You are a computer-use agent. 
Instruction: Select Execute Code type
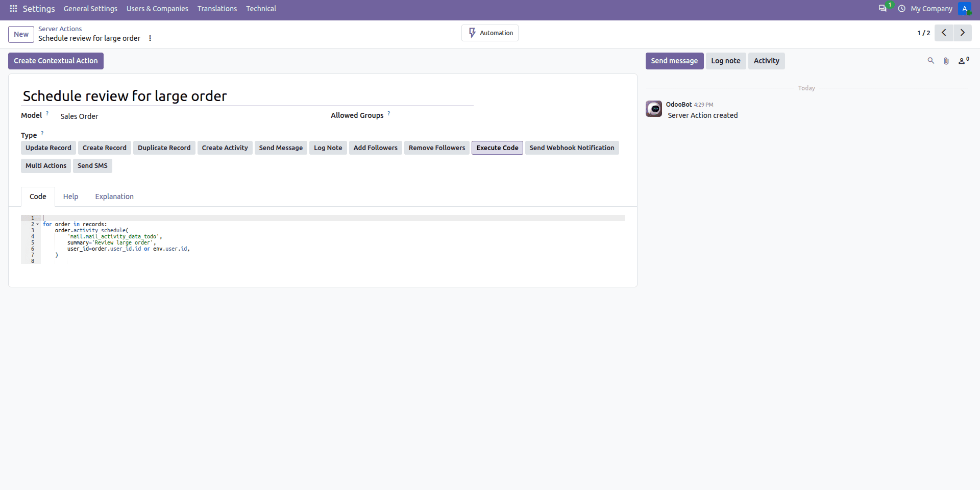pyautogui.click(x=498, y=148)
